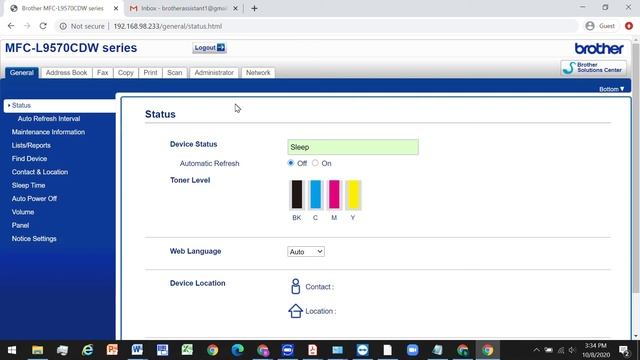Open TeamViewer from taskbar

(x=362, y=350)
